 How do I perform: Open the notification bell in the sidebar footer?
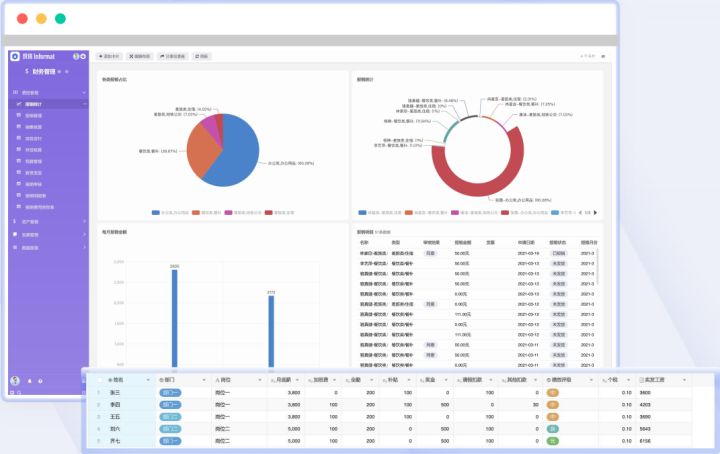30,381
